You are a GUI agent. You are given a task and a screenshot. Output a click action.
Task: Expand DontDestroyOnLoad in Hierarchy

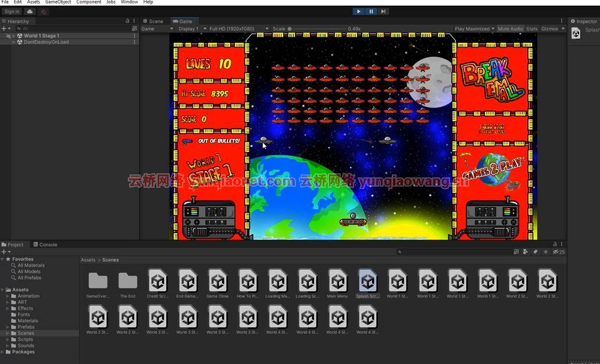(x=14, y=42)
